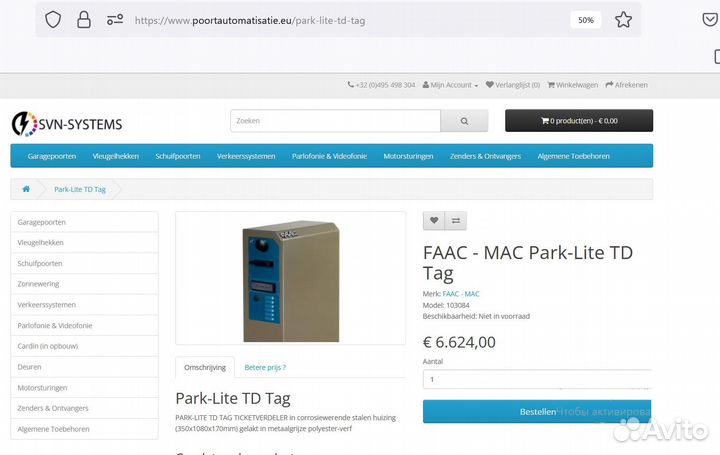Open Motorsturingen in the blue menu bar
The height and width of the screenshot is (455, 720).
coord(408,156)
